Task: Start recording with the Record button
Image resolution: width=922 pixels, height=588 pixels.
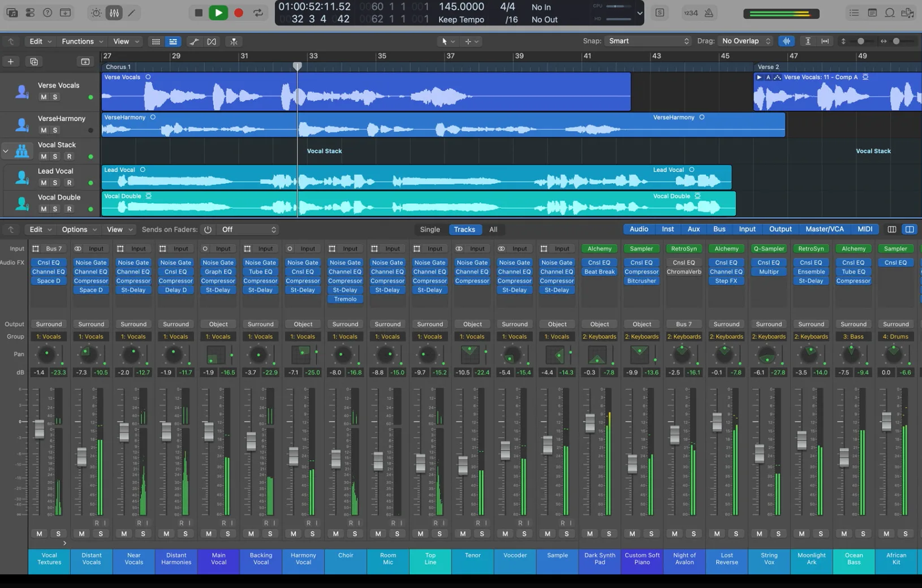Action: pyautogui.click(x=239, y=12)
